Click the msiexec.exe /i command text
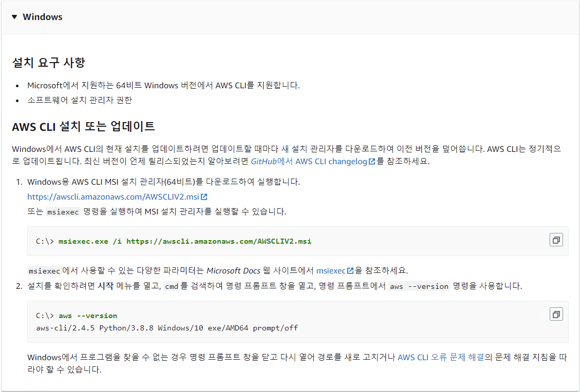This screenshot has width=581, height=392. [x=185, y=241]
